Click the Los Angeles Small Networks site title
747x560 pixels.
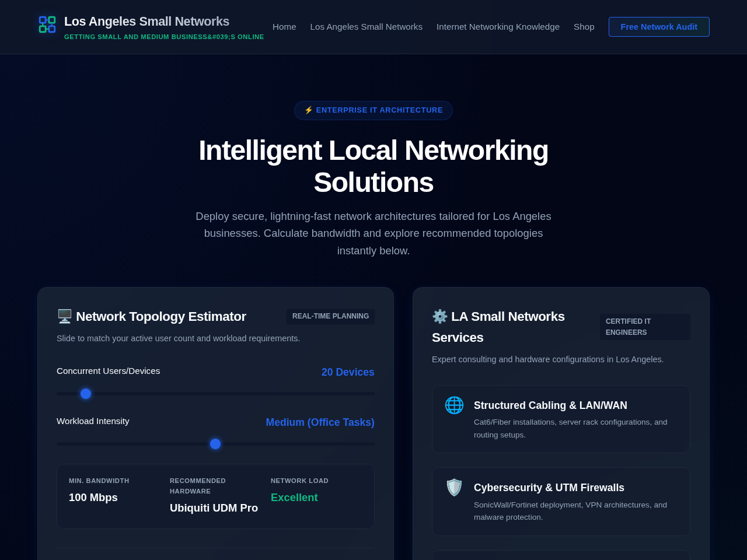tap(146, 22)
